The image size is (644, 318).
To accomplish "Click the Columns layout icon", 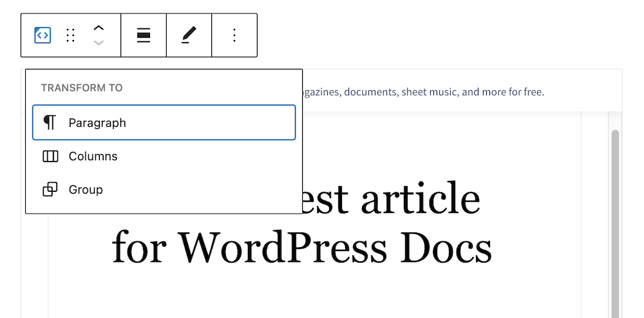I will pos(50,156).
